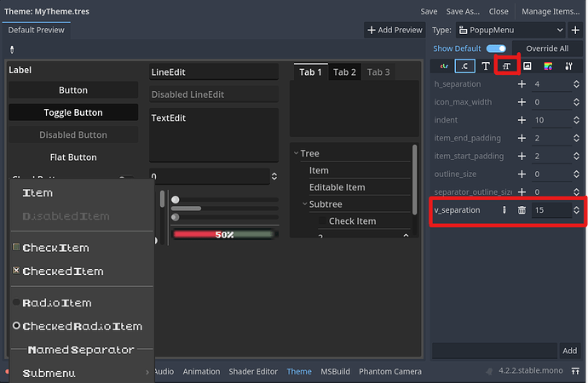
Task: Collapse the Subtree node
Action: (305, 204)
